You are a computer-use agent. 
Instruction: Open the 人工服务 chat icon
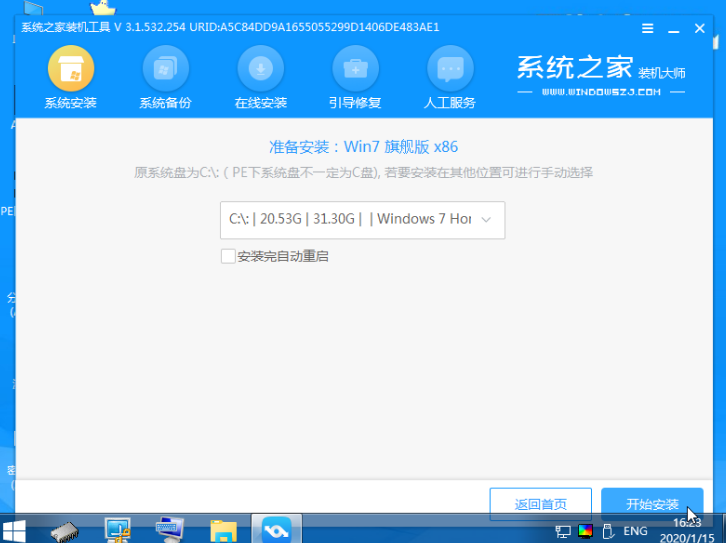coord(450,69)
